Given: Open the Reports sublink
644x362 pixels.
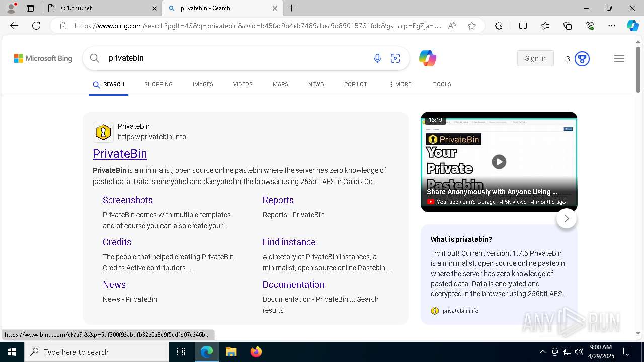Looking at the screenshot, I should coord(278,200).
